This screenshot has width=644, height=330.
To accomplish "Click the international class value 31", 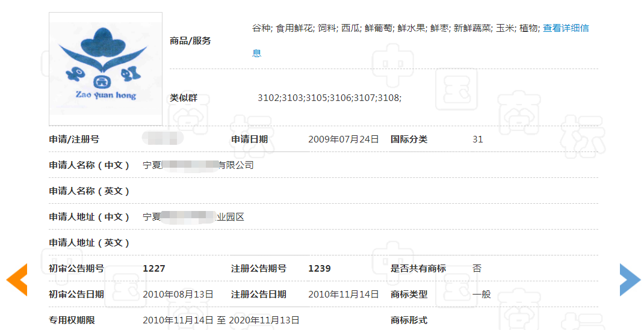I will (x=477, y=139).
